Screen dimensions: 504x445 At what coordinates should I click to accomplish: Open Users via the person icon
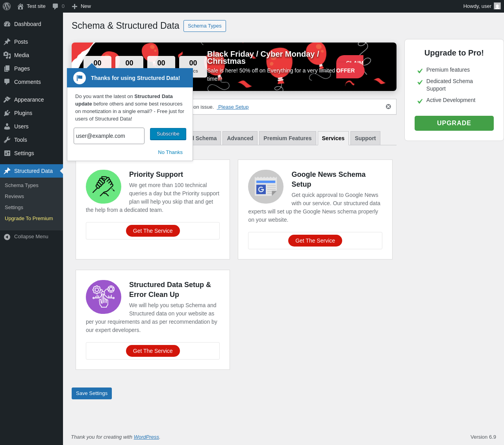tap(7, 126)
